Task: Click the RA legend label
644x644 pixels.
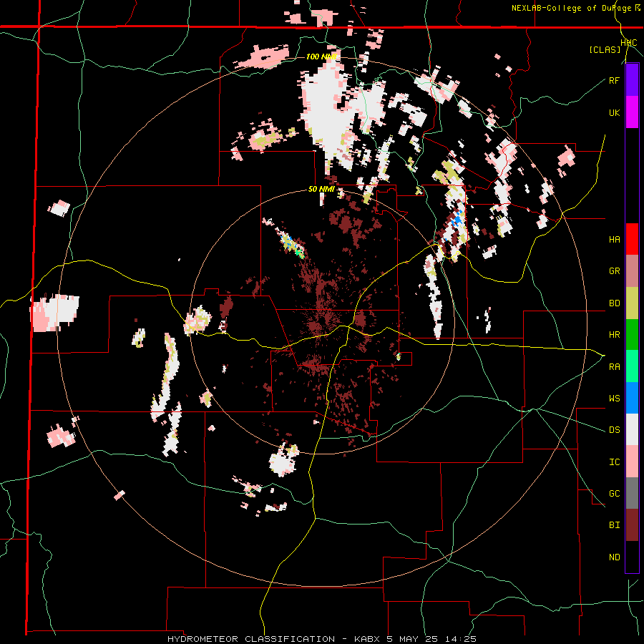Action: point(614,367)
